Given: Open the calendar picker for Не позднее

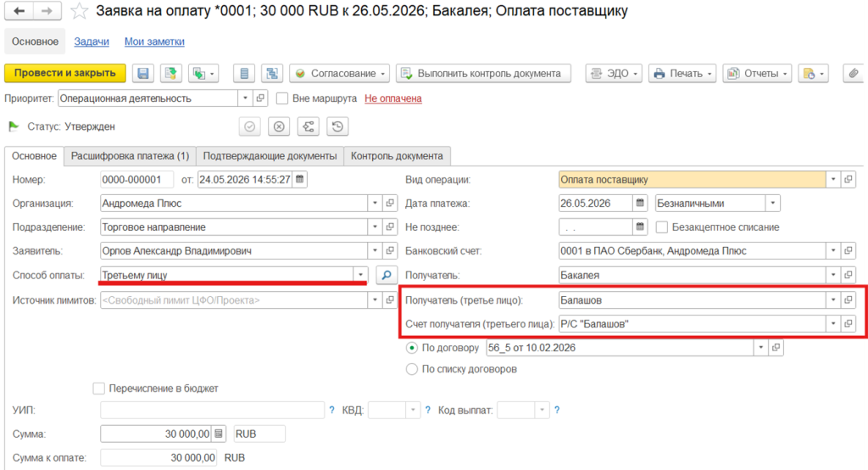Looking at the screenshot, I should [x=640, y=227].
